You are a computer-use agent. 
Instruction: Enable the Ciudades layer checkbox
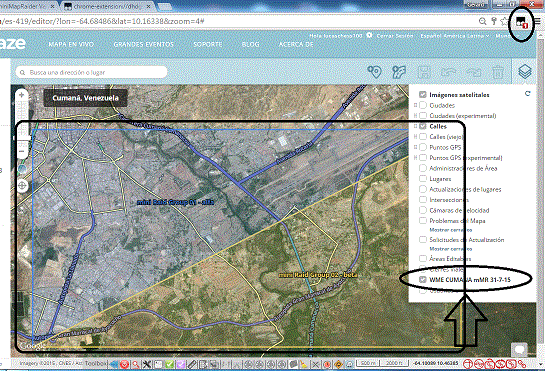tap(423, 105)
